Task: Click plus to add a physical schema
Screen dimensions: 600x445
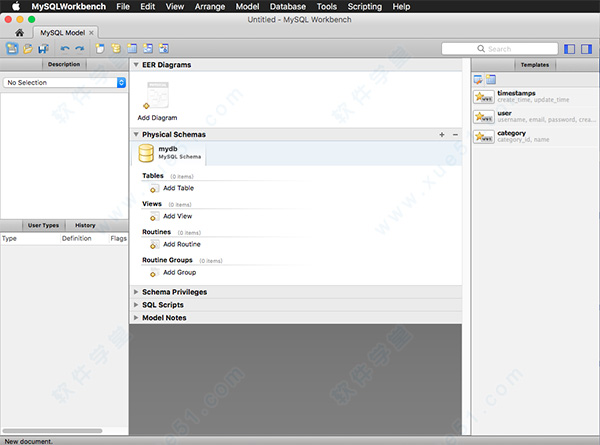Action: pos(442,135)
